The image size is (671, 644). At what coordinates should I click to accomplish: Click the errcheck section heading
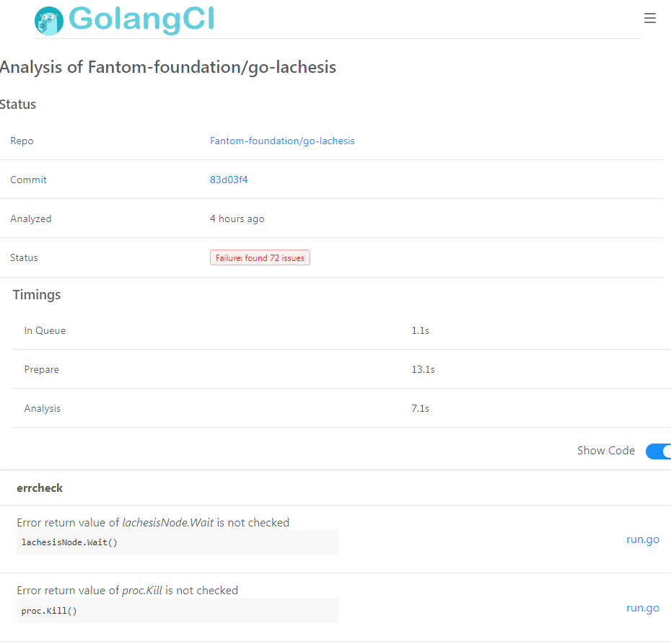tap(40, 488)
